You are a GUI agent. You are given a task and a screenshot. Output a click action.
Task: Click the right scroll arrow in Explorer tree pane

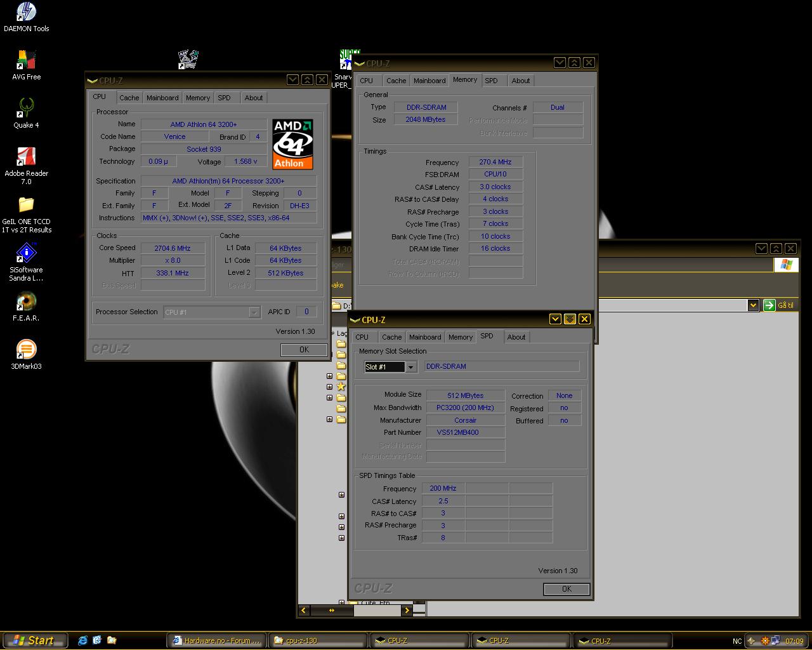coord(407,610)
